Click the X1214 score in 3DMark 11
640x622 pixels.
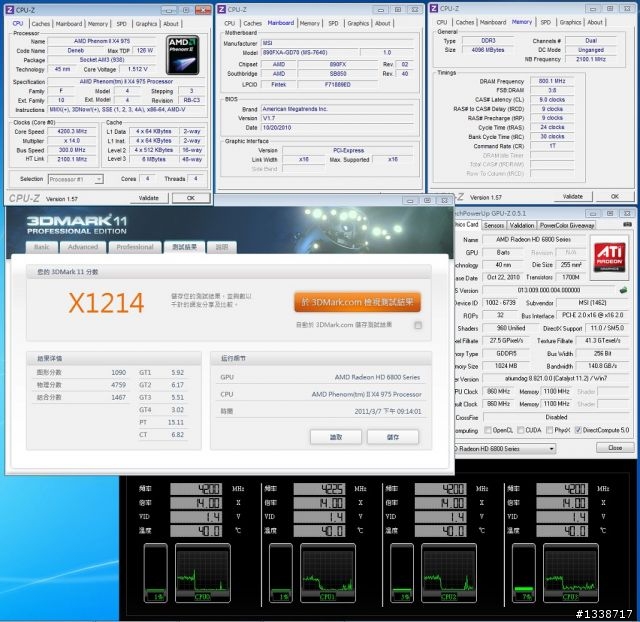coord(106,303)
